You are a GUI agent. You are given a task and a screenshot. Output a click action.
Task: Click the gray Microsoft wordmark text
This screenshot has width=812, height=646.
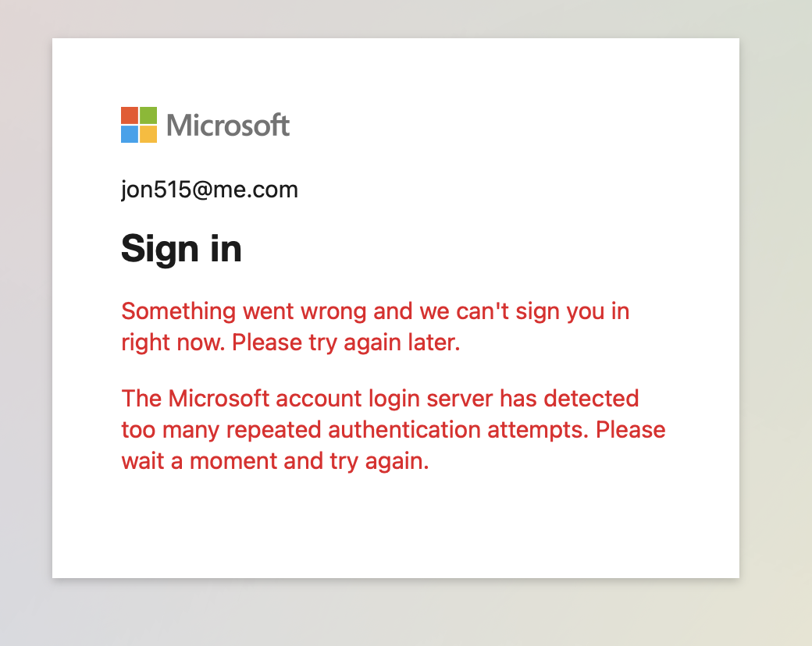coord(228,126)
